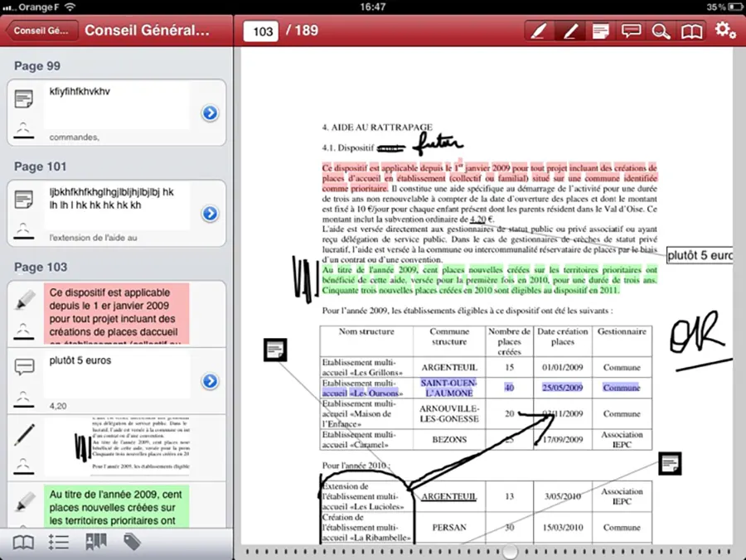The image size is (746, 560).
Task: Click the highlighter icon beside Ce dispositif annotation
Action: click(x=25, y=300)
